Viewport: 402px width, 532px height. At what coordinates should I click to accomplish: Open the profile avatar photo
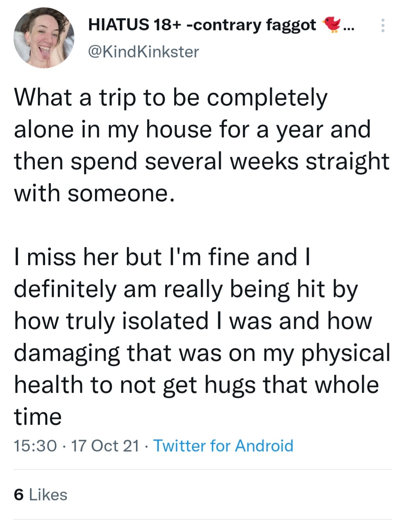[44, 38]
